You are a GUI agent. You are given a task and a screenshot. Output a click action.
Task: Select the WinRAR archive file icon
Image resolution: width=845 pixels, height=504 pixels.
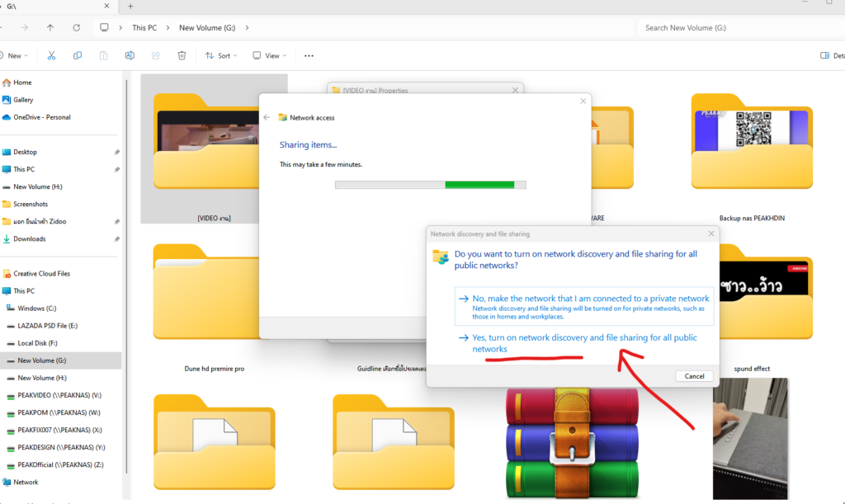(572, 443)
